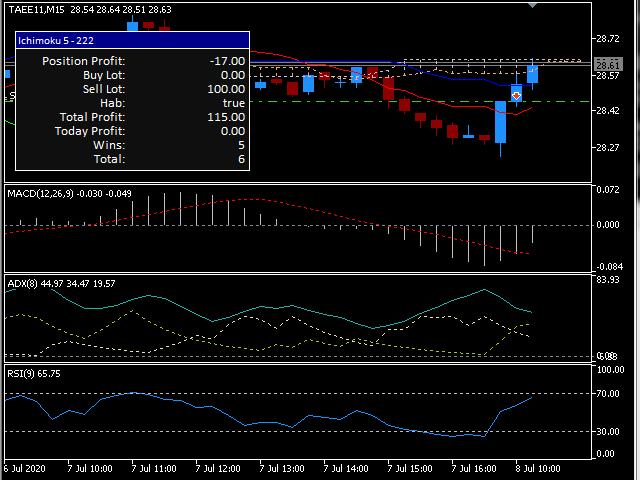The height and width of the screenshot is (480, 640).
Task: Click the 28.72 price scale label
Action: 607,39
